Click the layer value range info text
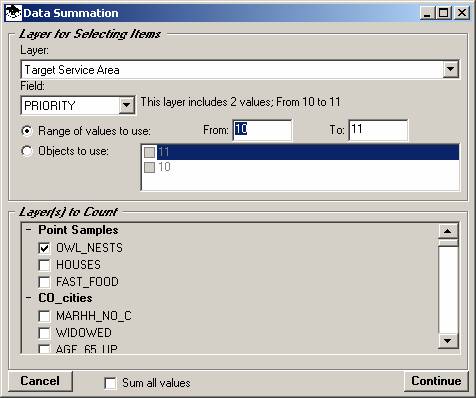 [240, 102]
